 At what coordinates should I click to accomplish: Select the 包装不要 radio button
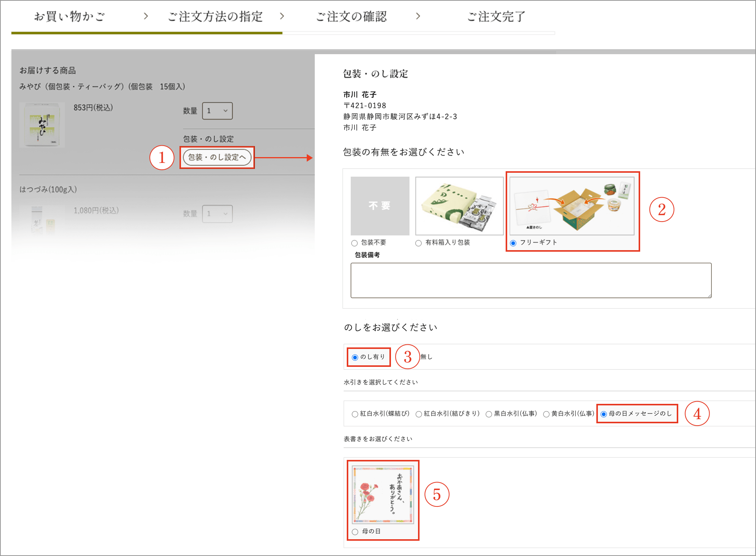[x=354, y=243]
